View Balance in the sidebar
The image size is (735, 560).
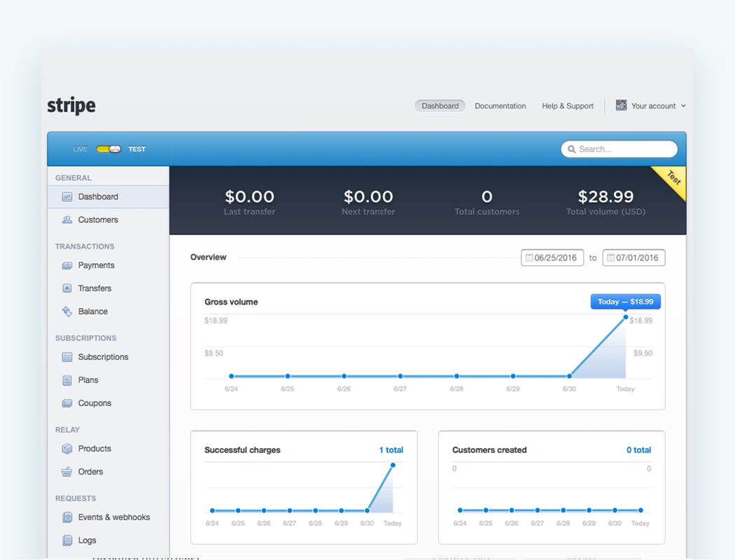(93, 311)
